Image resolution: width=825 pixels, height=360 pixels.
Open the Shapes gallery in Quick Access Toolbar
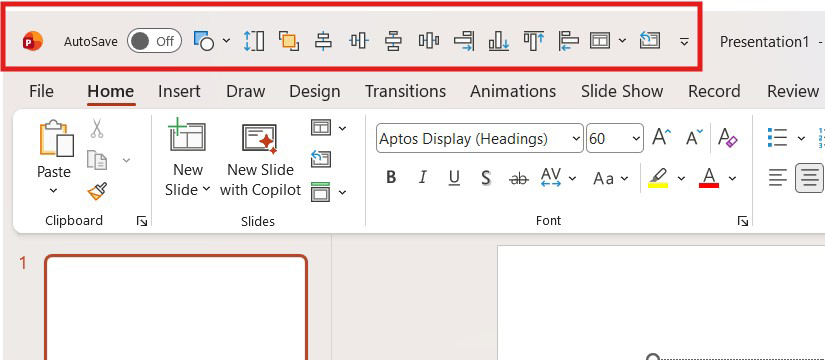coord(204,41)
